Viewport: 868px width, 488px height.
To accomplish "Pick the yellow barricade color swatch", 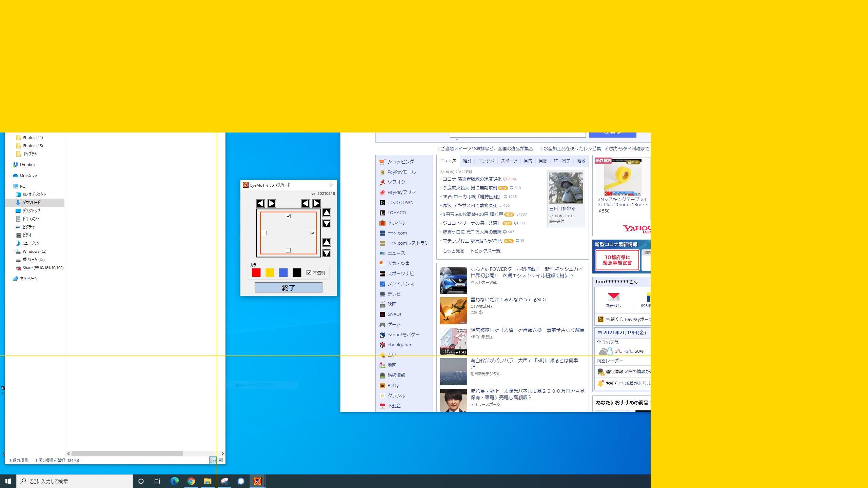I will [270, 272].
